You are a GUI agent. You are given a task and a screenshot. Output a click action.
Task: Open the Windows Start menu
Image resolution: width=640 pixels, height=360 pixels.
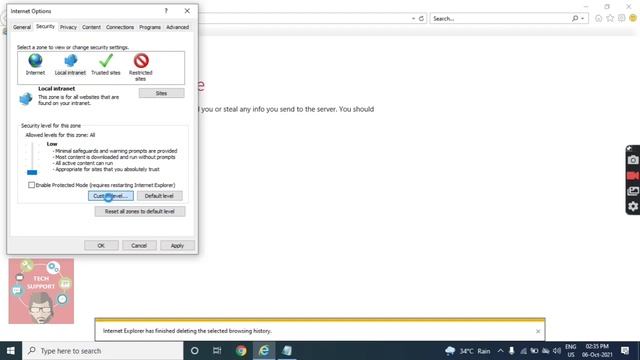[11, 351]
